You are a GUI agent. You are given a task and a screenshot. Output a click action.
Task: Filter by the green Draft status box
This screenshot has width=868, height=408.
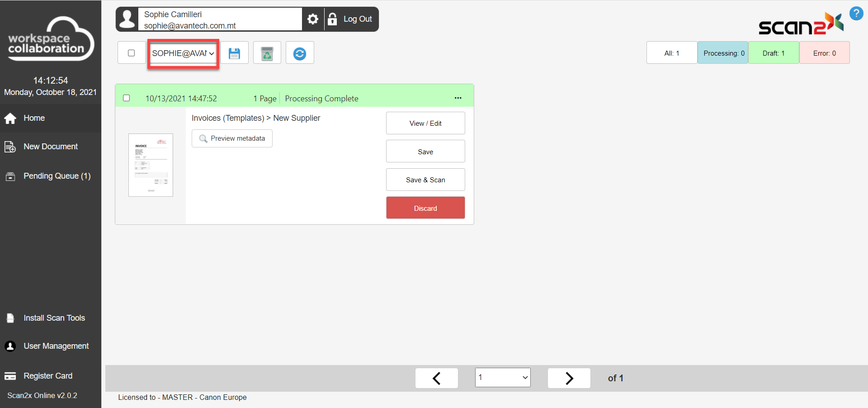pyautogui.click(x=774, y=53)
